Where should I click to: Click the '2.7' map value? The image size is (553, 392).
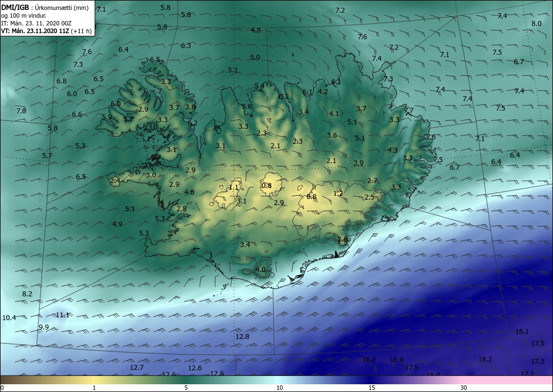(372, 180)
